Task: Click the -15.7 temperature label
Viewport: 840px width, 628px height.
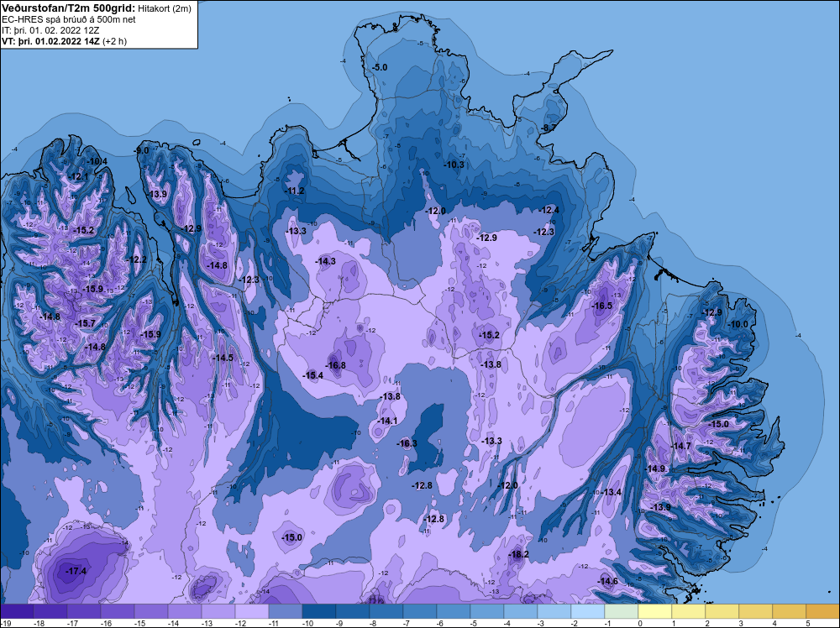Action: (85, 323)
